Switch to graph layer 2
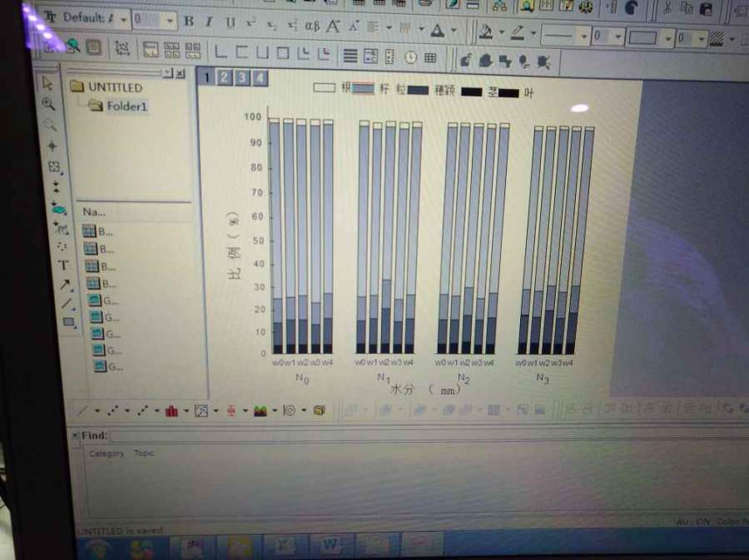Screen dimensions: 749x560 click(224, 78)
